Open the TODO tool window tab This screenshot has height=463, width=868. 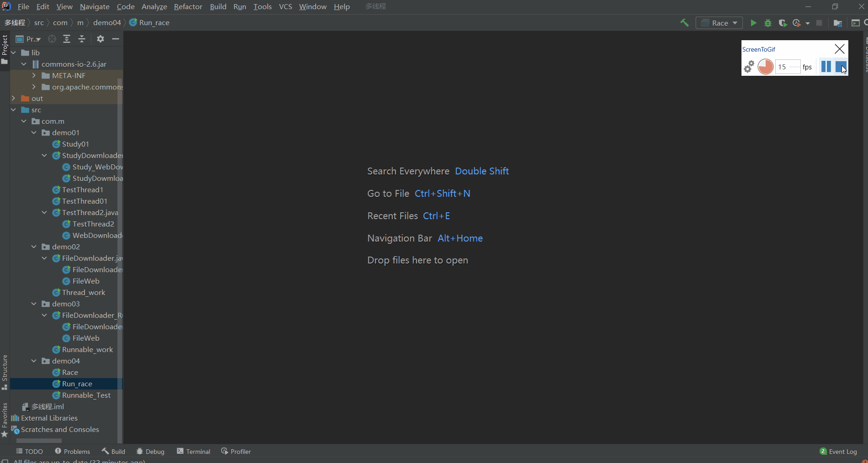pyautogui.click(x=30, y=451)
